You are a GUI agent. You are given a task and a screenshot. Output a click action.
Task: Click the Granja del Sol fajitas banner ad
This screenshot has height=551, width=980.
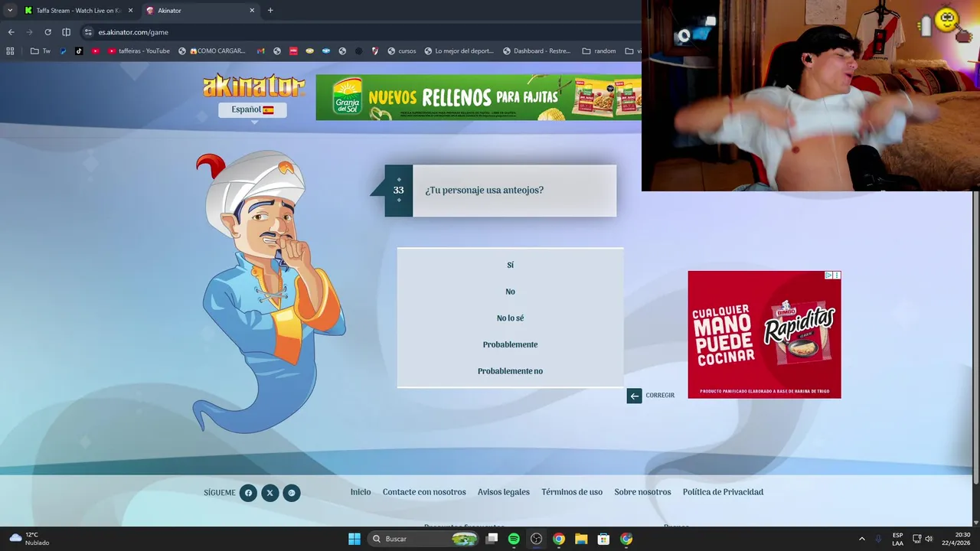click(x=479, y=97)
